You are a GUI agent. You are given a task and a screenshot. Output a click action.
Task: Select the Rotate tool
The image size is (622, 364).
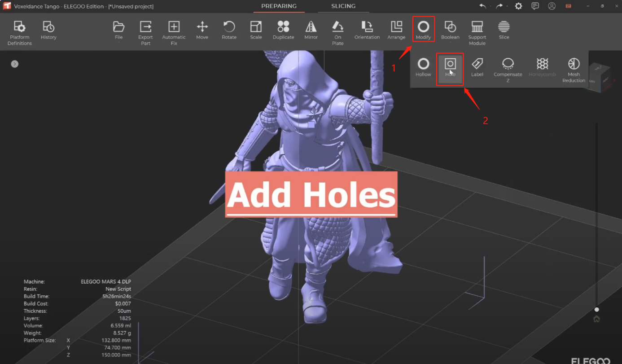point(229,31)
